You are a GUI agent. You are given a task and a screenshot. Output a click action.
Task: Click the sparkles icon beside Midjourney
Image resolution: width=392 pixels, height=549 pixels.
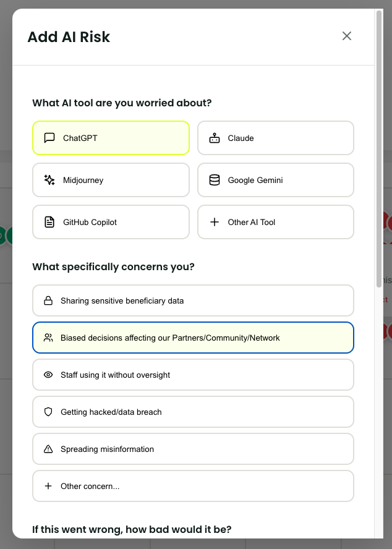pyautogui.click(x=49, y=180)
